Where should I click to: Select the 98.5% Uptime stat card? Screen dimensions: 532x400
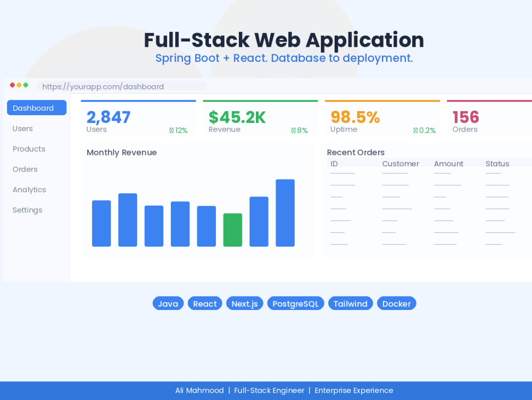pyautogui.click(x=383, y=118)
